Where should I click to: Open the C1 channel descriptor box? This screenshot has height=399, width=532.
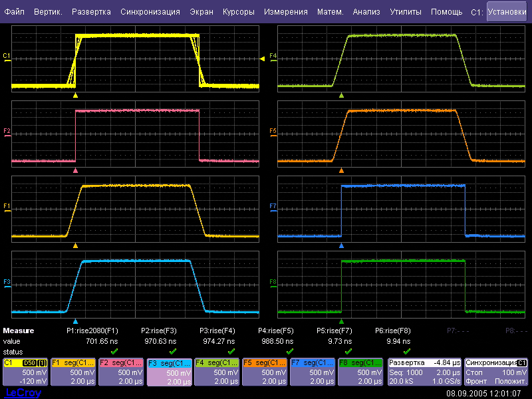[25, 372]
